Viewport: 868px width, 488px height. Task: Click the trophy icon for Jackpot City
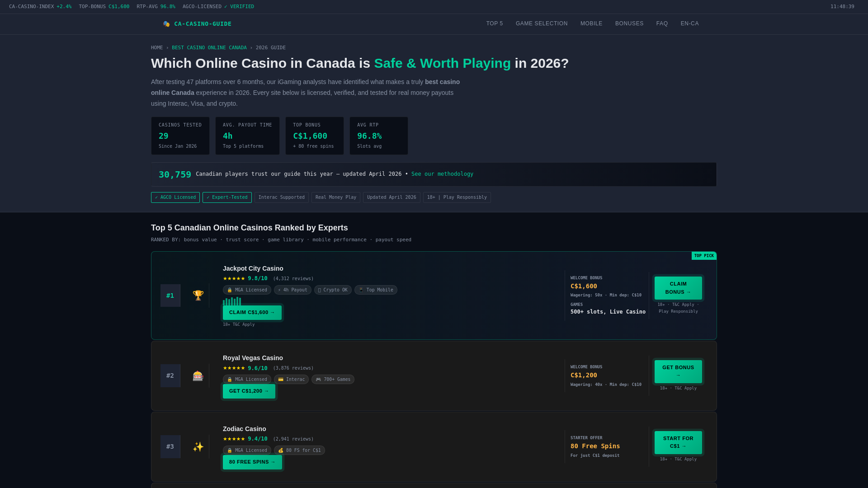point(198,296)
